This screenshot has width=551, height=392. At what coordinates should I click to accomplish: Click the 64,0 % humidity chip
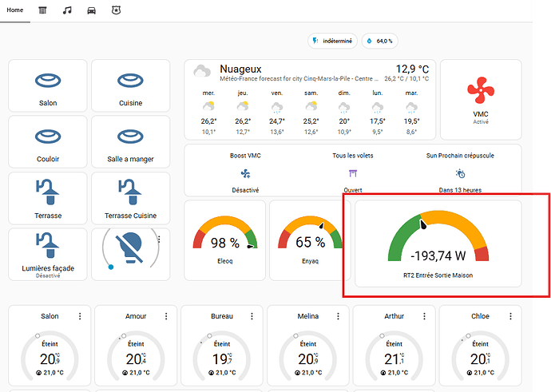380,41
